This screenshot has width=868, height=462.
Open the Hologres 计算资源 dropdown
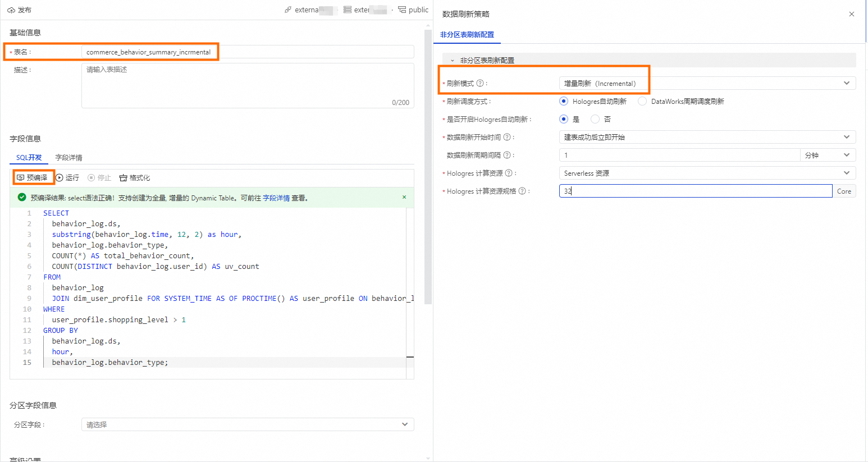pyautogui.click(x=707, y=173)
